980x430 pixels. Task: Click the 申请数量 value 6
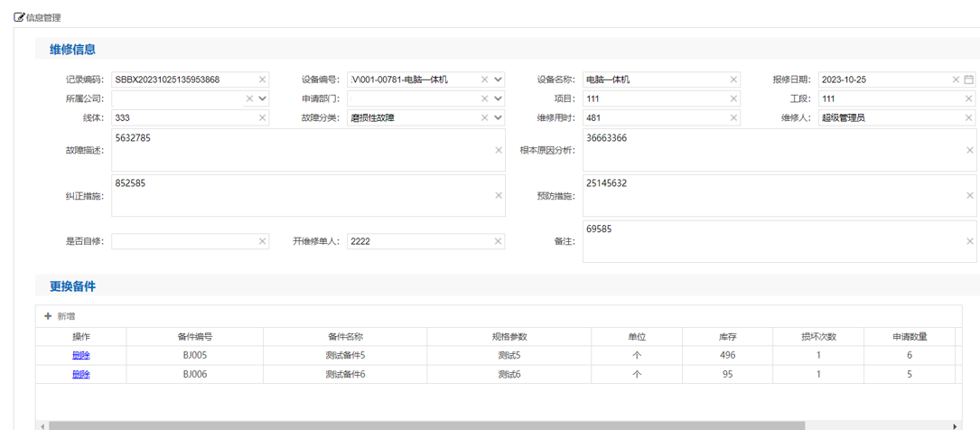pyautogui.click(x=910, y=355)
